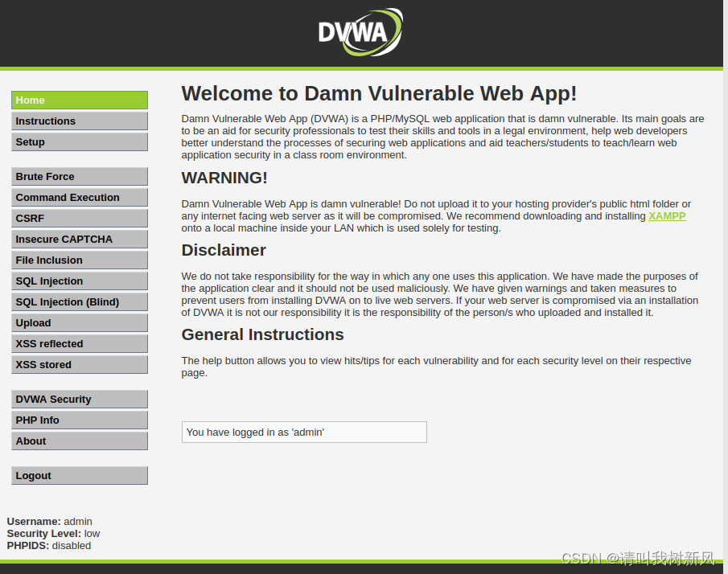728x574 pixels.
Task: Open SQL Injection (Blind) page
Action: click(x=80, y=302)
